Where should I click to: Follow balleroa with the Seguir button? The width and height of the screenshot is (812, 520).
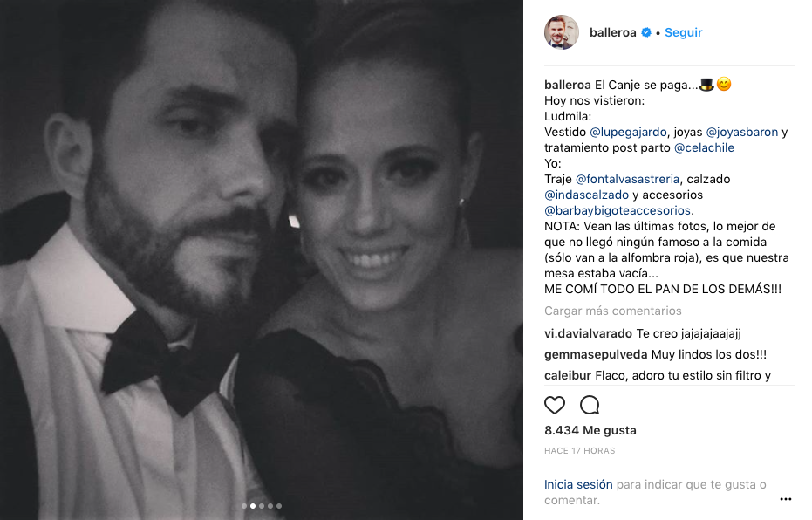coord(683,32)
